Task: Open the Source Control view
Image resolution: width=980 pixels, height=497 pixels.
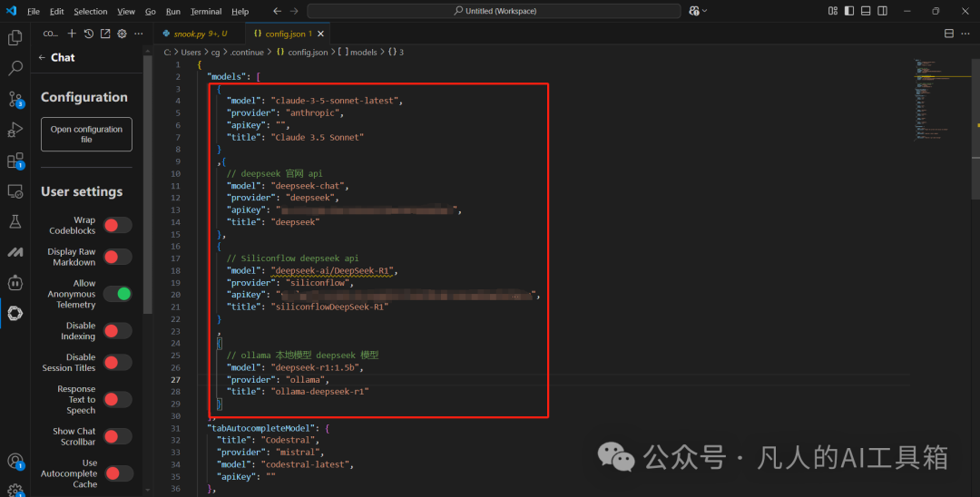Action: pos(15,99)
